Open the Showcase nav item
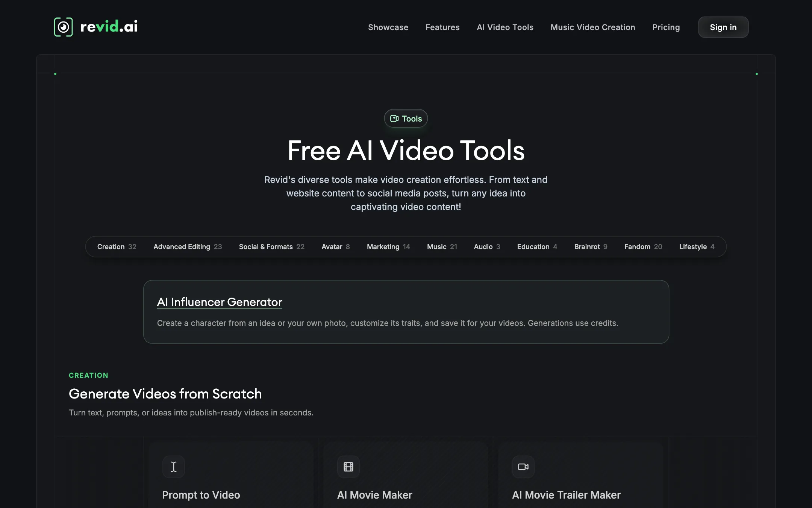Viewport: 812px width, 508px height. 388,27
